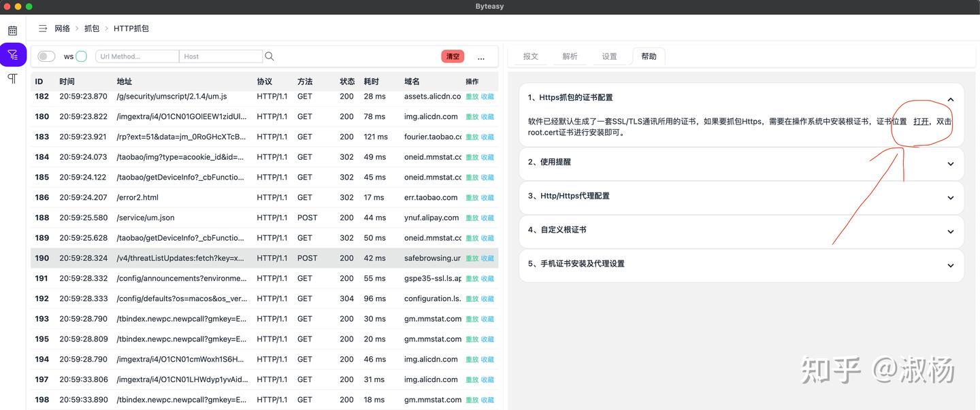The height and width of the screenshot is (410, 980).
Task: Replay request ID 180
Action: tap(472, 117)
